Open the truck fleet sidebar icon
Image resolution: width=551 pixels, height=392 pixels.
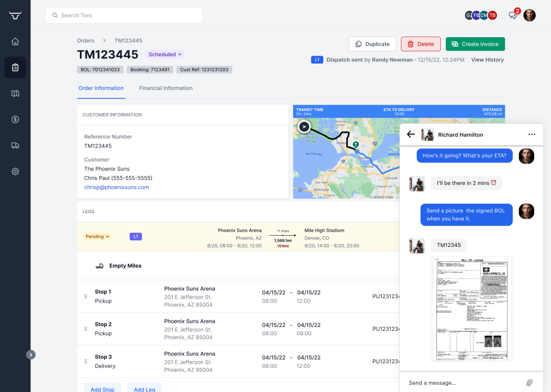click(15, 145)
